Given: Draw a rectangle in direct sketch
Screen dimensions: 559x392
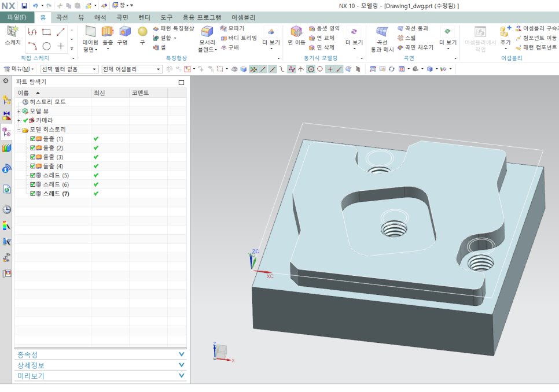Looking at the screenshot, I should click(46, 32).
